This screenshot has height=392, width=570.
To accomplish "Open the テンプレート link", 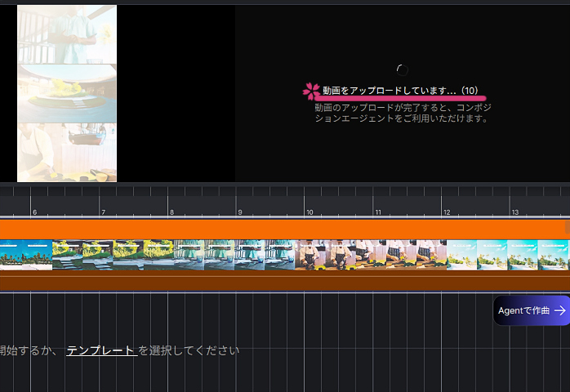I will tap(101, 350).
